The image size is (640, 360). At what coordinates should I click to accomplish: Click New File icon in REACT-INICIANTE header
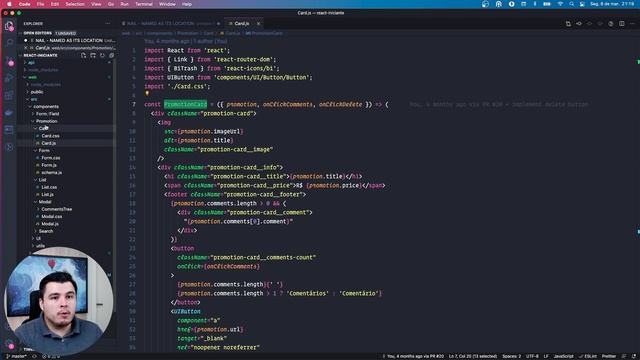[83, 55]
